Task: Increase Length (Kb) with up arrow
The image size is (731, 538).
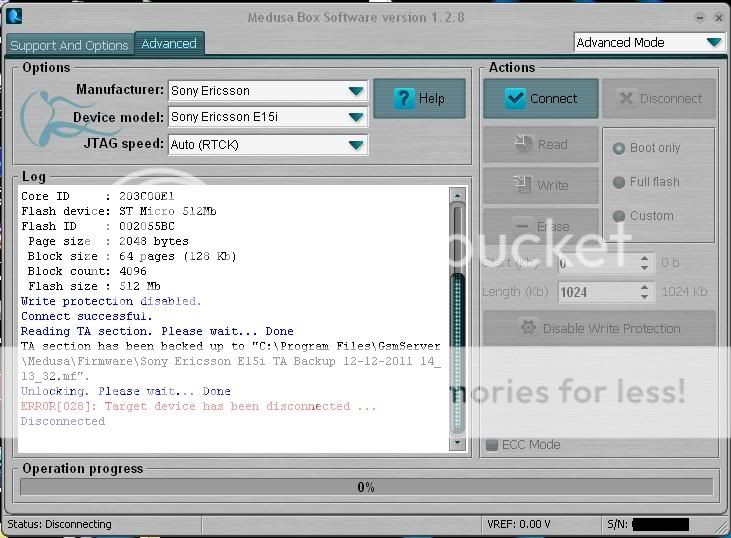Action: 644,287
